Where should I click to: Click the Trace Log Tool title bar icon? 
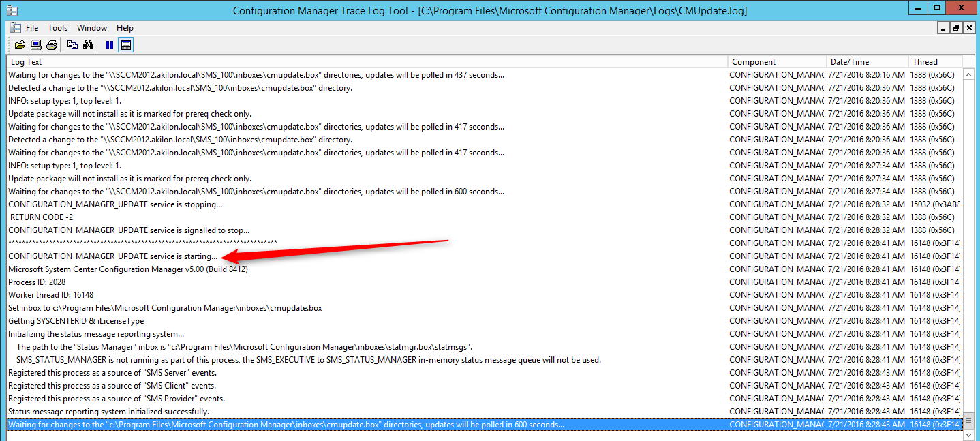(12, 10)
